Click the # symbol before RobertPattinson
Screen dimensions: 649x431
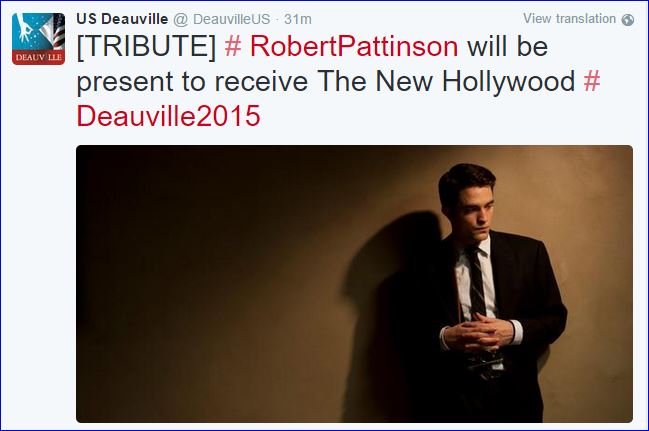[x=233, y=46]
